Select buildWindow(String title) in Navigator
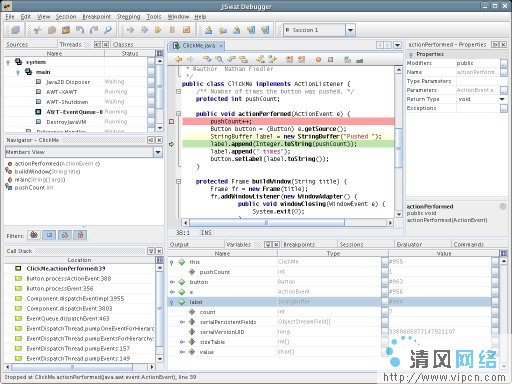Screen dimensions: 512x384 pos(47,172)
